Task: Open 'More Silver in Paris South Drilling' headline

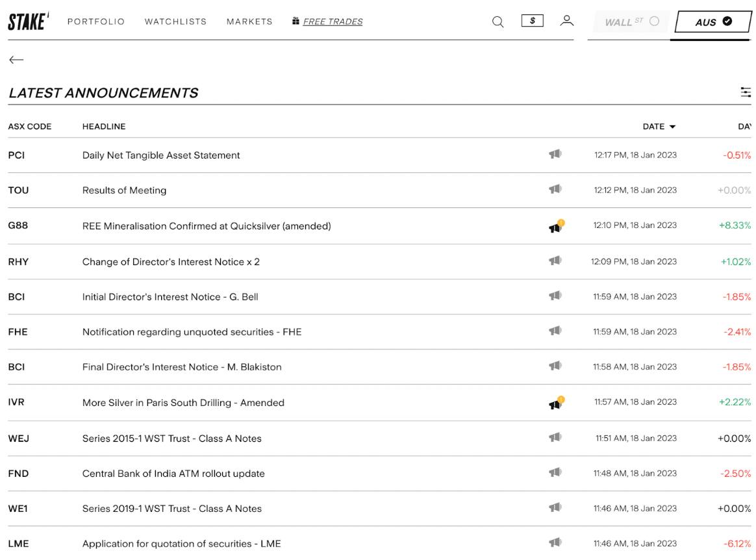Action: click(183, 403)
